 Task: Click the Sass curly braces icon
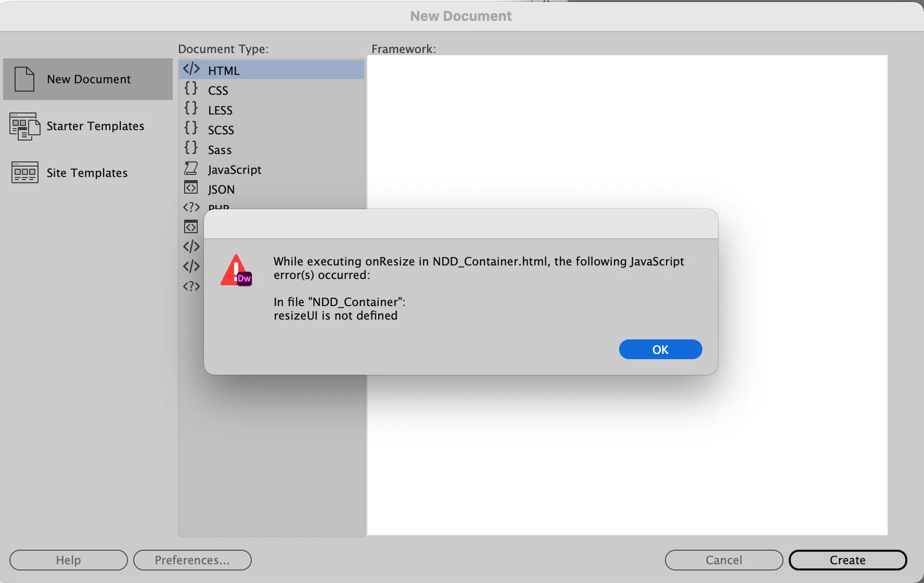[191, 148]
